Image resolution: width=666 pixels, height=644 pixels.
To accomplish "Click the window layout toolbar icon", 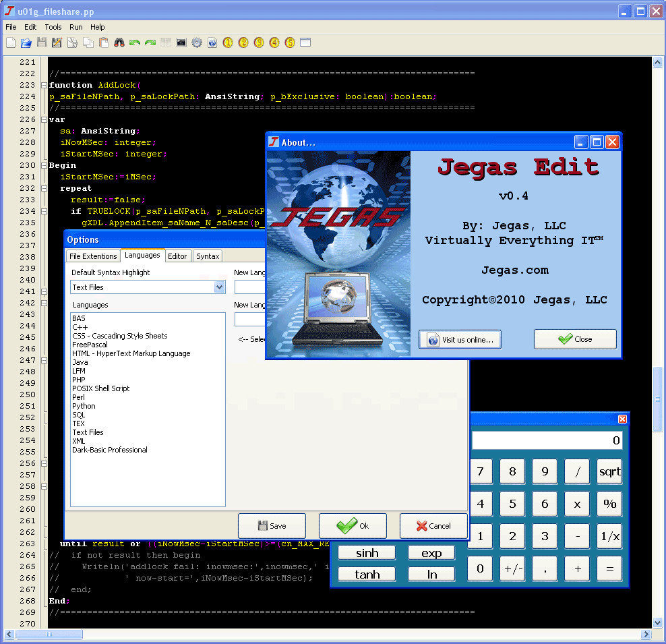I will 305,42.
